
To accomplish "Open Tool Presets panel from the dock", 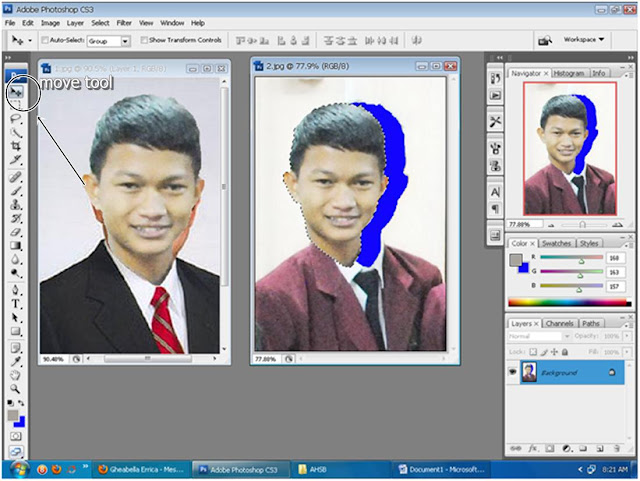I will (495, 121).
